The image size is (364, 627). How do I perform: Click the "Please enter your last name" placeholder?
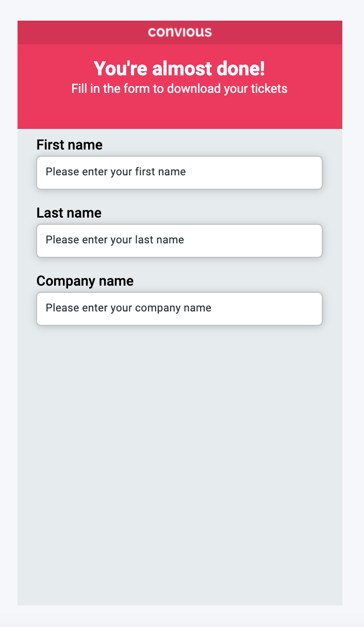click(x=114, y=240)
